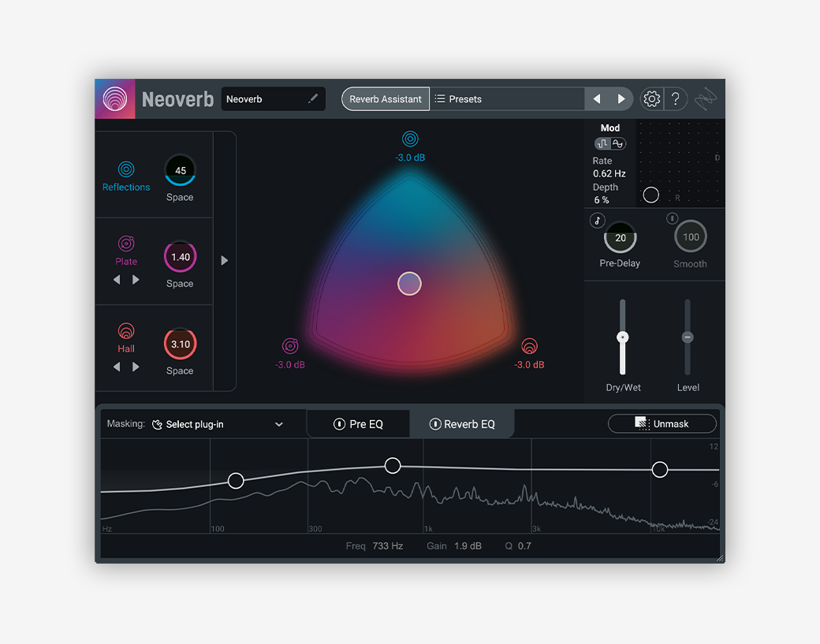
Task: Click the Reflections Space knob showing 45
Action: click(181, 170)
